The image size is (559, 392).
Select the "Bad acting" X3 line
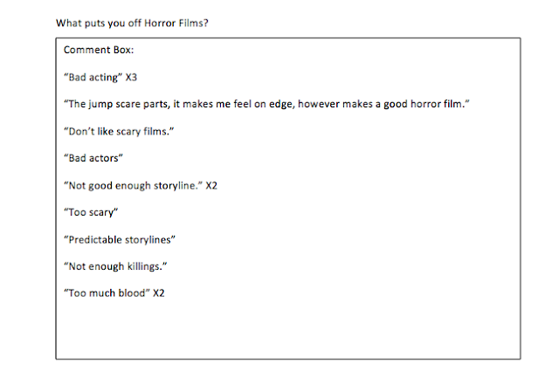click(100, 78)
